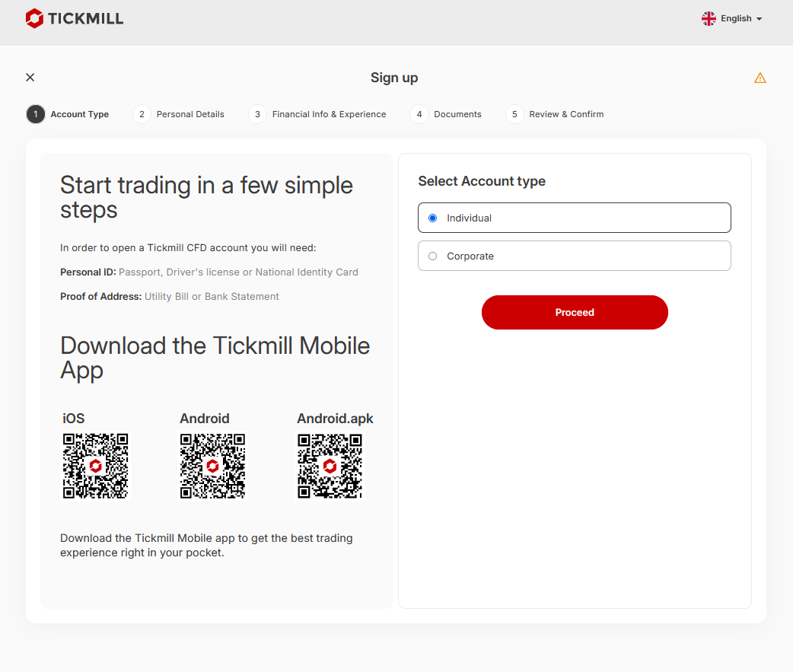Click the iOS QR code

click(96, 466)
